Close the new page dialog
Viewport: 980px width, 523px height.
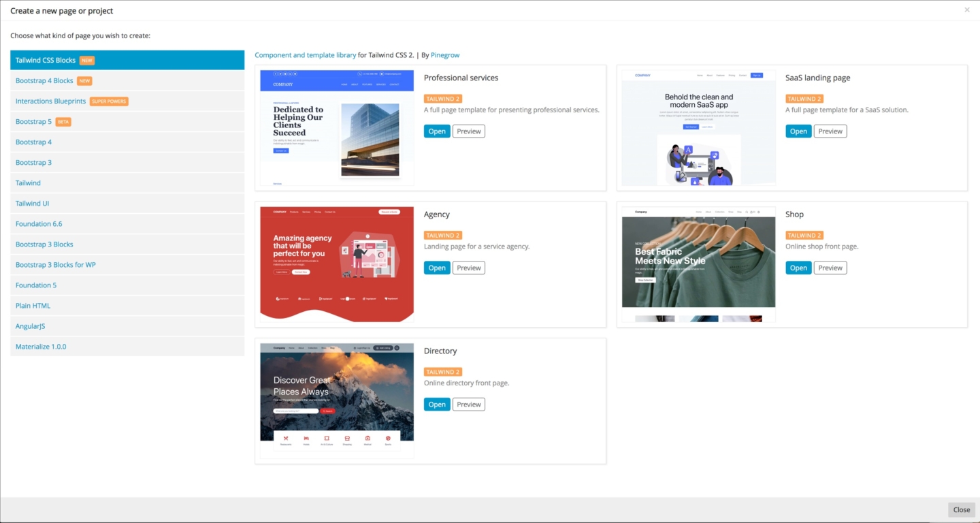coord(961,509)
